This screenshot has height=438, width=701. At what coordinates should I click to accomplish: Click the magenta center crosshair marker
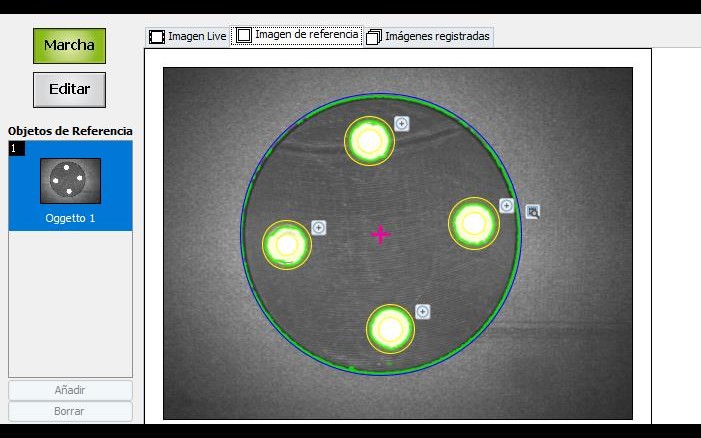point(380,234)
